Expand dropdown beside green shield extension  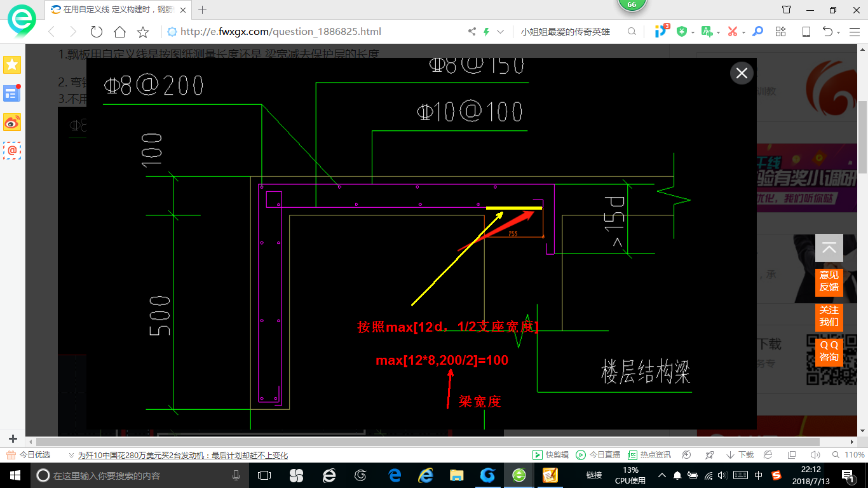pyautogui.click(x=693, y=32)
